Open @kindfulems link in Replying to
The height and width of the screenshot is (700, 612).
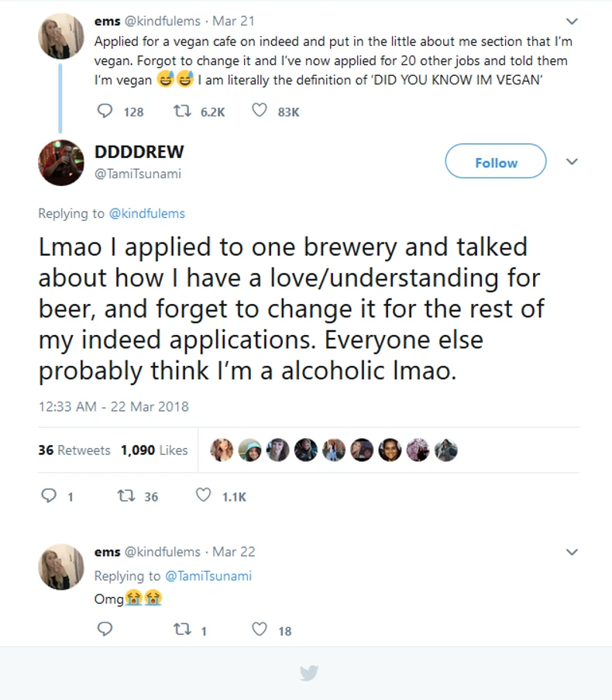tap(146, 213)
